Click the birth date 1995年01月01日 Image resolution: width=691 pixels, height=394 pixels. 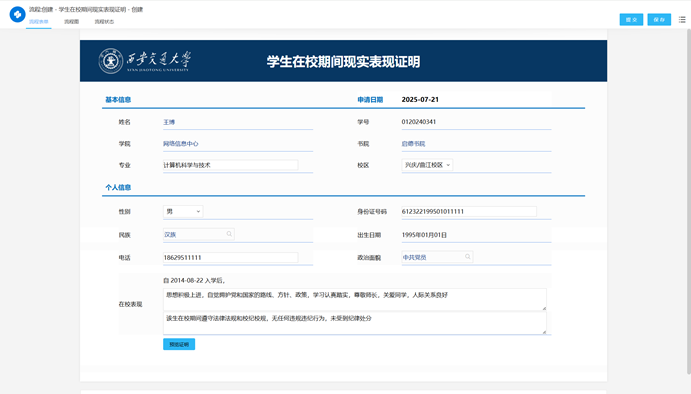[424, 235]
